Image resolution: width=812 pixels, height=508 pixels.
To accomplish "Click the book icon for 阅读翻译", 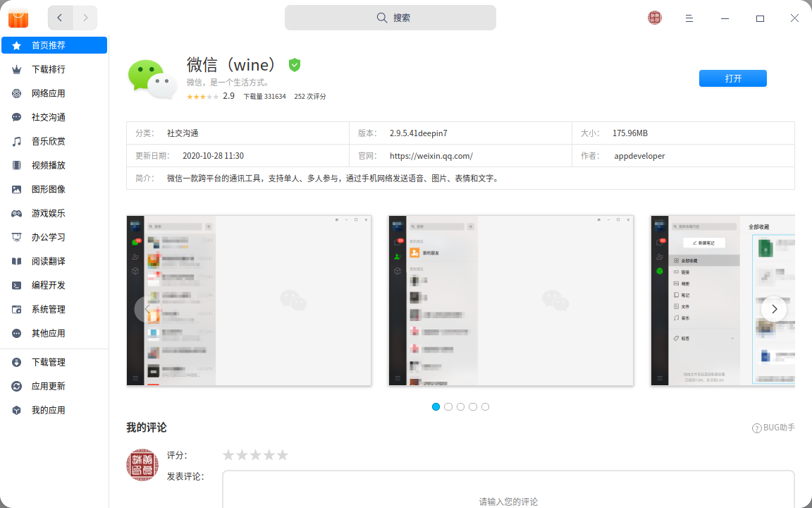I will click(17, 261).
